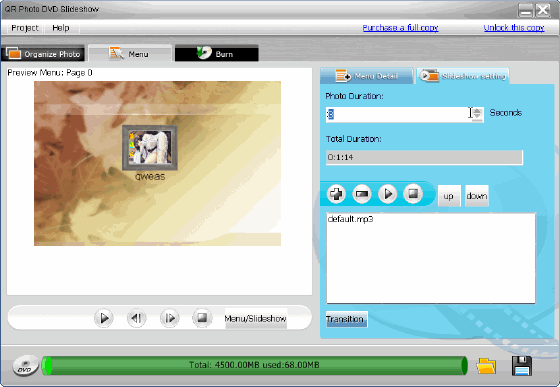Add a music file with plus icon

click(336, 194)
